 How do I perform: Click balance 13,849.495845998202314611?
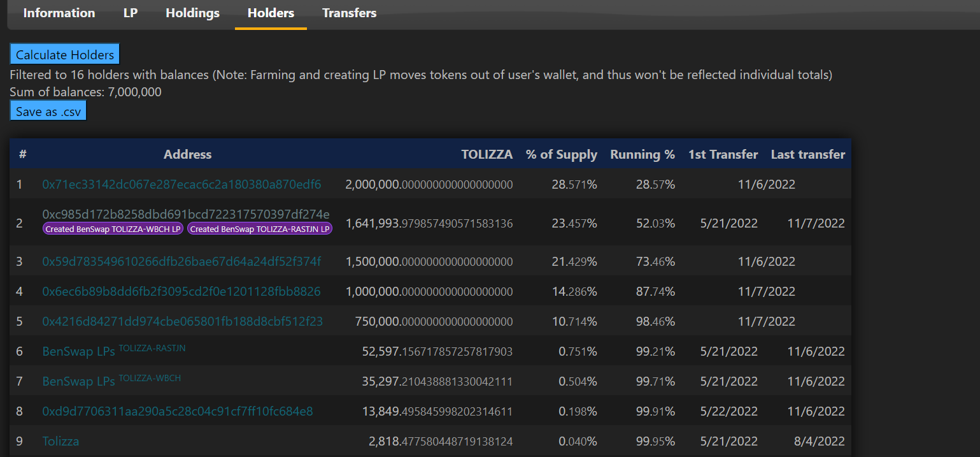point(437,411)
